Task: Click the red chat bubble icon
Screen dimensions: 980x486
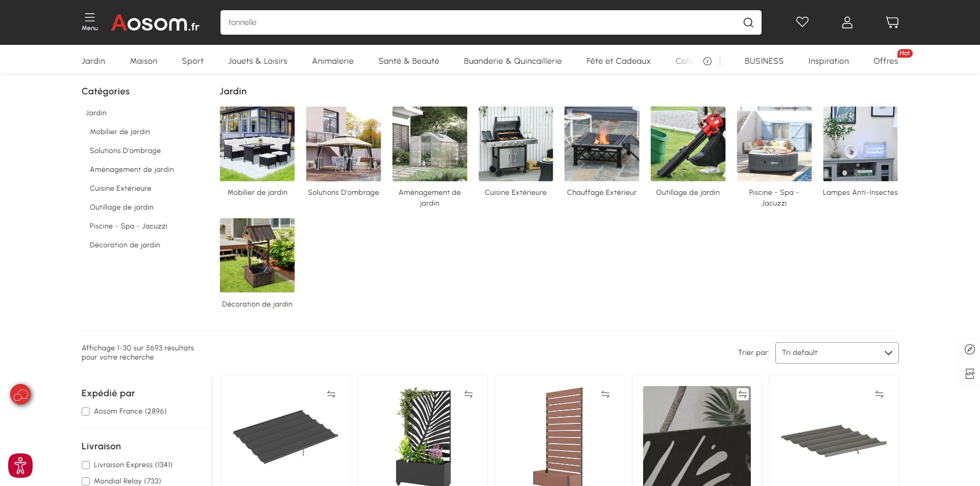Action: [20, 394]
